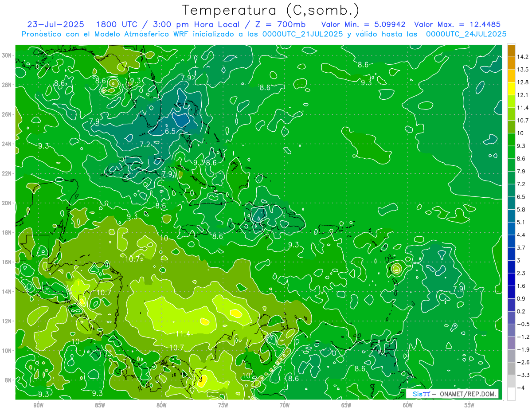Click the "12.8" value on the color scale
This screenshot has height=411, width=532.
coord(523,82)
